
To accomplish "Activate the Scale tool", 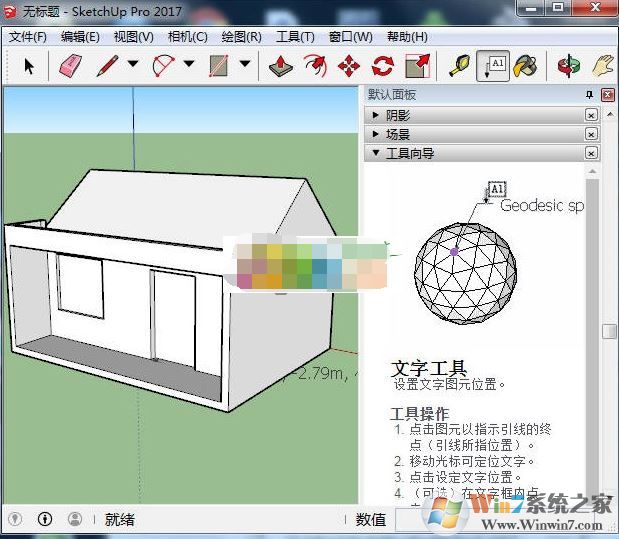I will tap(418, 66).
